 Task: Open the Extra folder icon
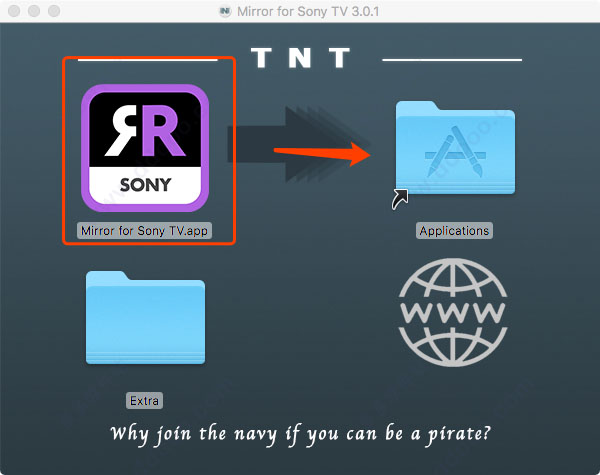(x=145, y=317)
